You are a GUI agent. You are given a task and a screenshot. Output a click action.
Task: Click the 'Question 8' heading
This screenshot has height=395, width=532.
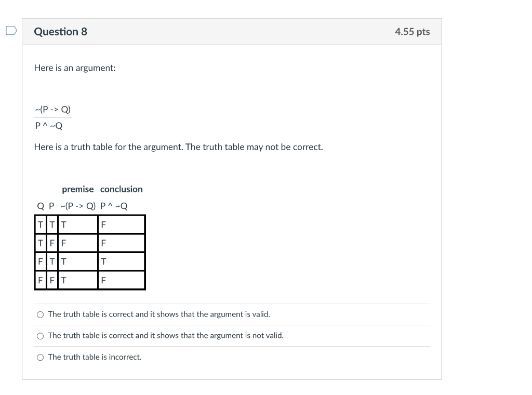60,31
